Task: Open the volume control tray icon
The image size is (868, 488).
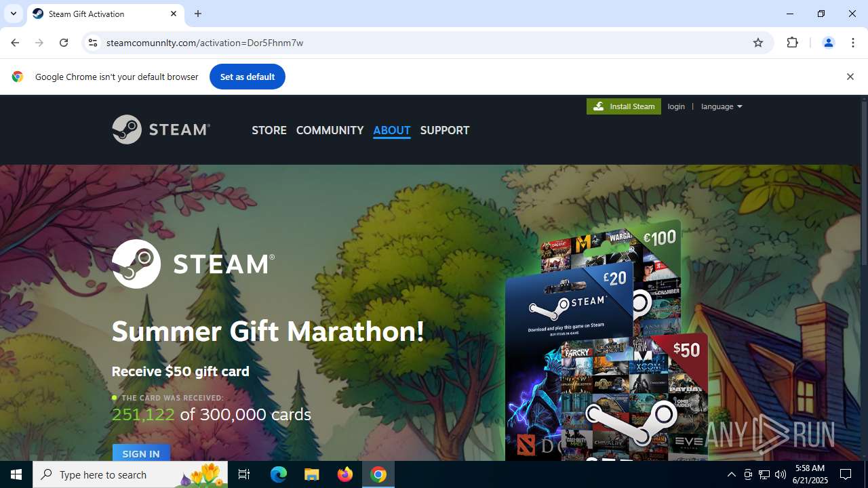Action: 781,474
